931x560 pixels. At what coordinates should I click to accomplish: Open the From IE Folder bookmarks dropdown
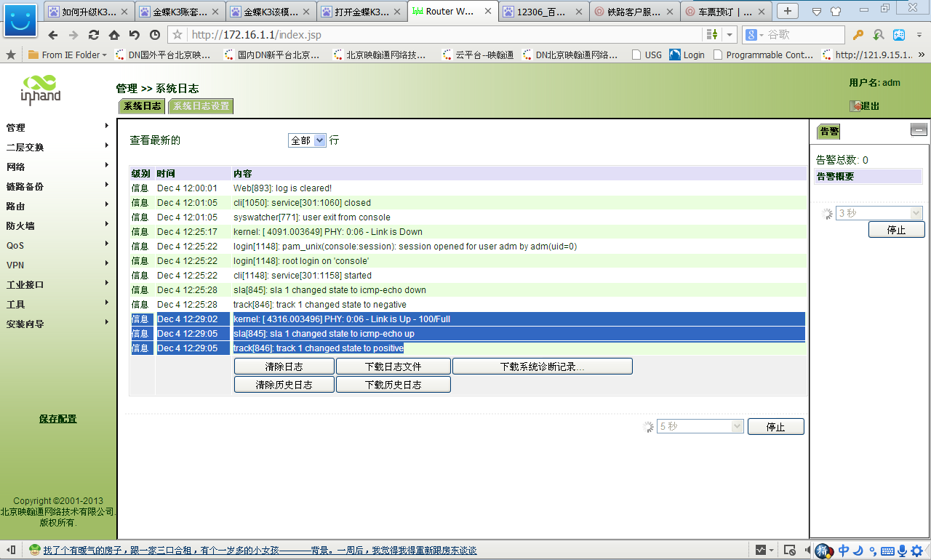click(67, 55)
